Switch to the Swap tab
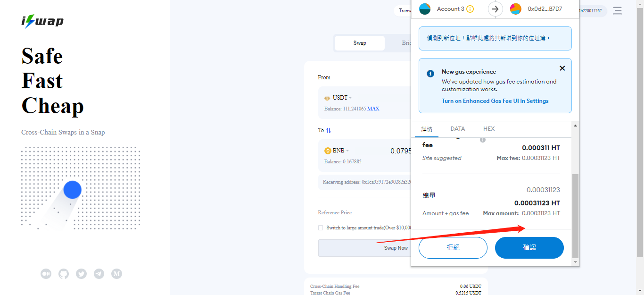Image resolution: width=644 pixels, height=295 pixels. [x=360, y=43]
